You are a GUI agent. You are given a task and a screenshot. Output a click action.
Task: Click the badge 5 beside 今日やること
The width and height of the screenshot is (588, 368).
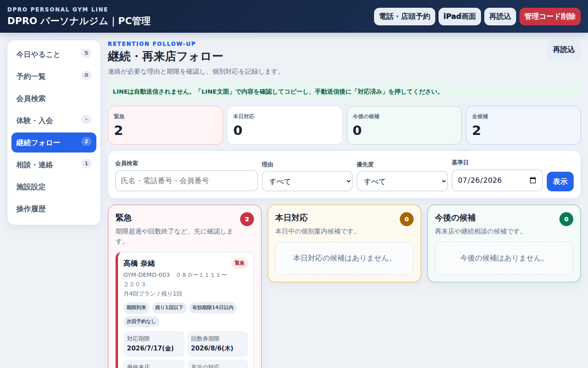(x=86, y=53)
